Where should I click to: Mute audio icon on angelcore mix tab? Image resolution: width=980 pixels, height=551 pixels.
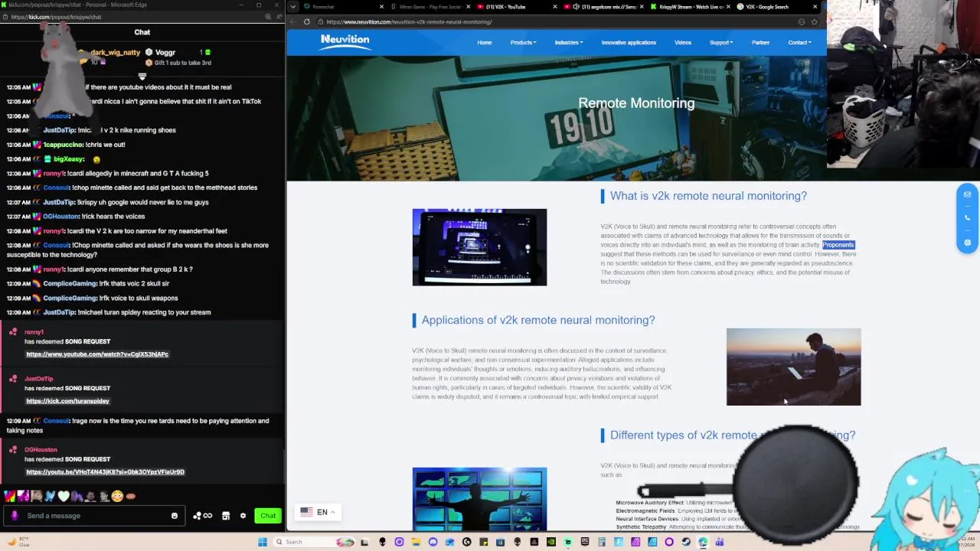577,7
